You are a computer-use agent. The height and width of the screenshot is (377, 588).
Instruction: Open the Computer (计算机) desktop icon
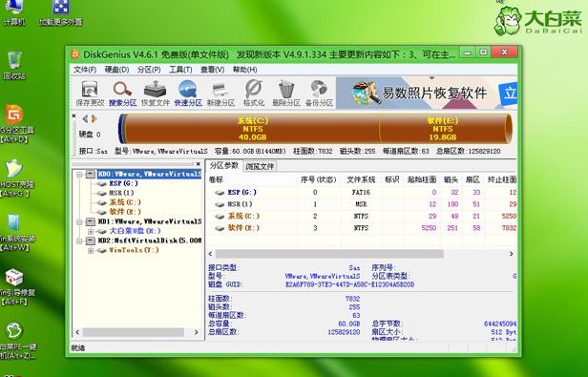point(13,13)
